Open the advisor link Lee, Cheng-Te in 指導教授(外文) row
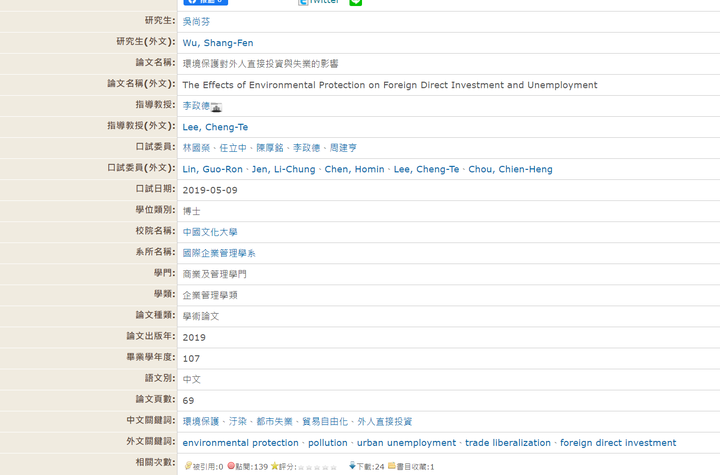Image resolution: width=720 pixels, height=475 pixels. tap(215, 127)
